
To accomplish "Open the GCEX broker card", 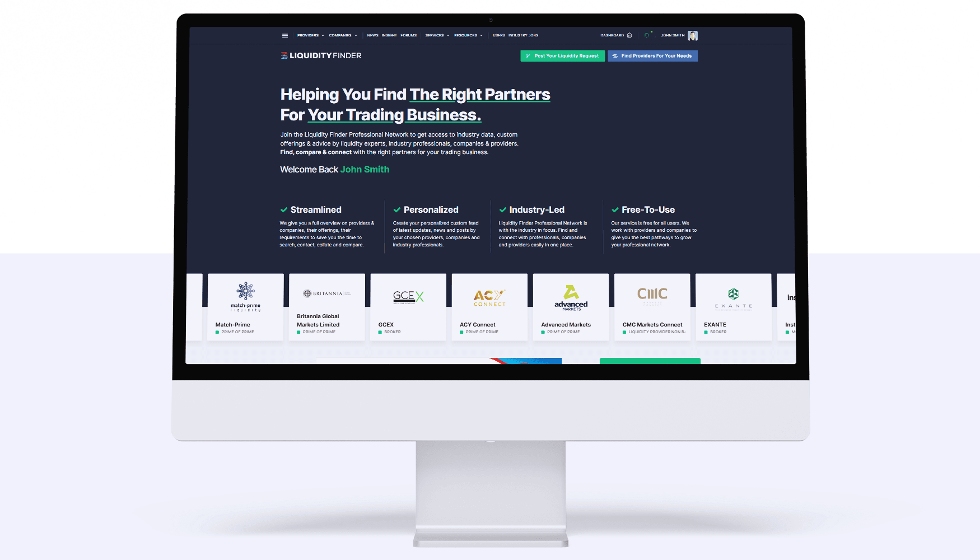I will (408, 307).
